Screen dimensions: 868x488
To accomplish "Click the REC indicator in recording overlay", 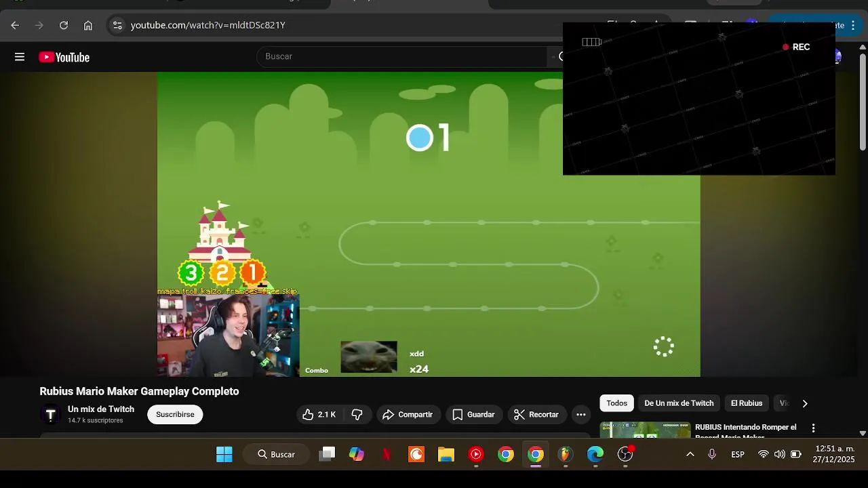I will pos(796,47).
